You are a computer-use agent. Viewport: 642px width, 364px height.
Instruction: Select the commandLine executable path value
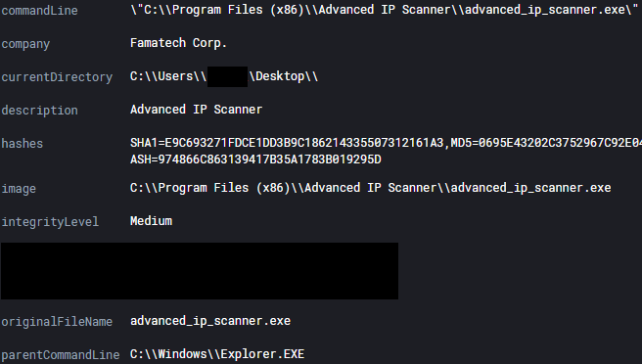click(x=385, y=10)
